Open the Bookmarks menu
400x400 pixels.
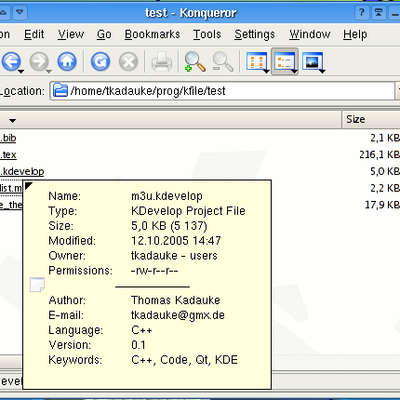point(152,34)
